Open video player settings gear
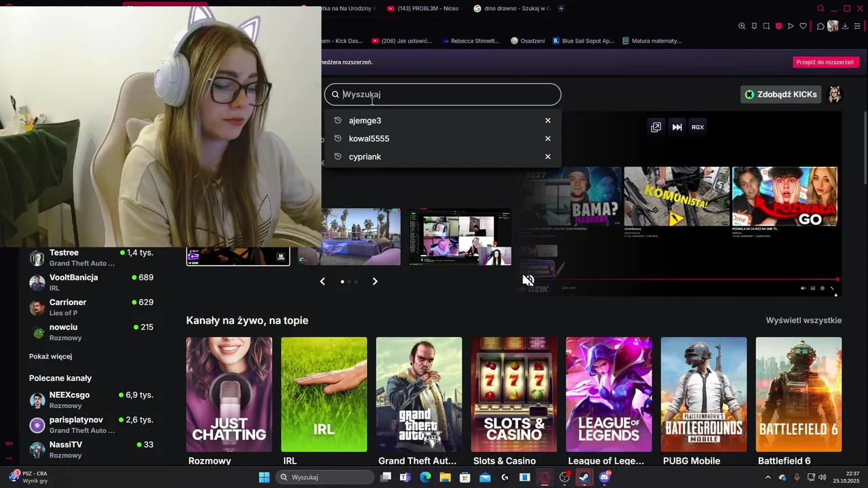The height and width of the screenshot is (488, 868). (823, 288)
